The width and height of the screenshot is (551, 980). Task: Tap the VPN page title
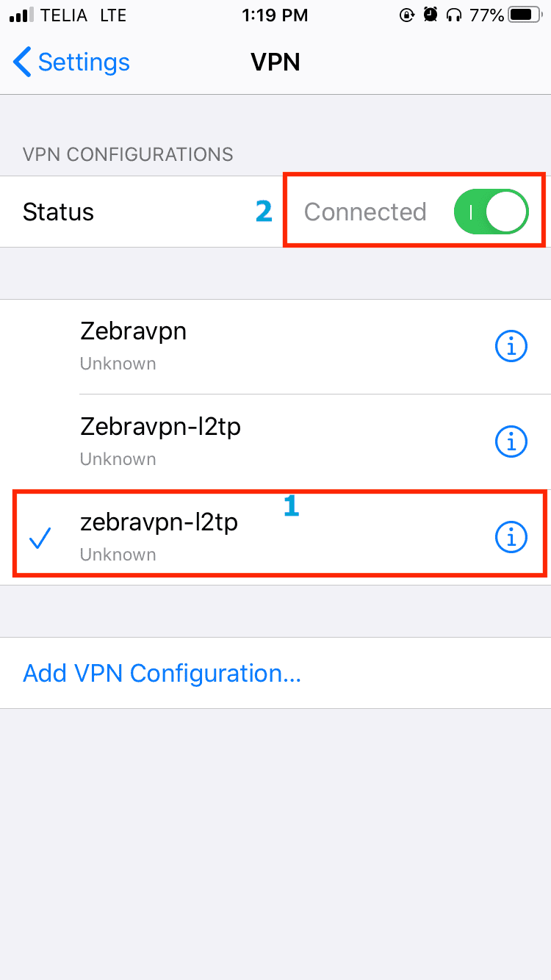pos(275,62)
